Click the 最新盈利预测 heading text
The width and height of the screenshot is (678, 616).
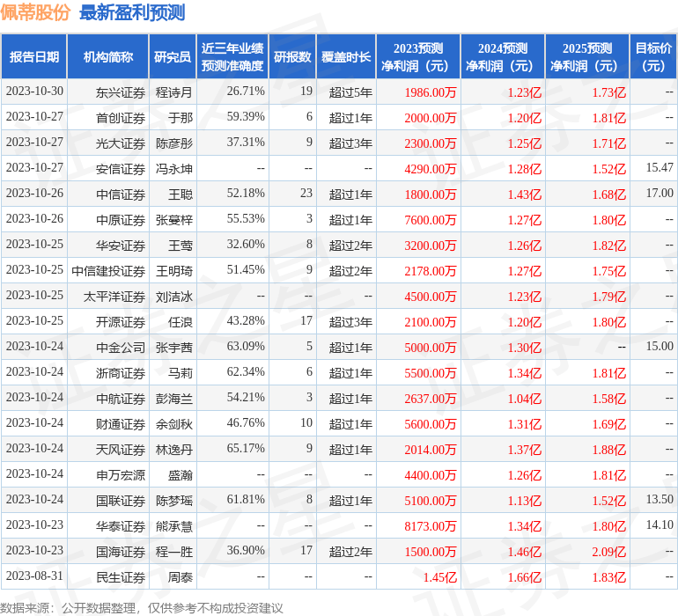[132, 12]
